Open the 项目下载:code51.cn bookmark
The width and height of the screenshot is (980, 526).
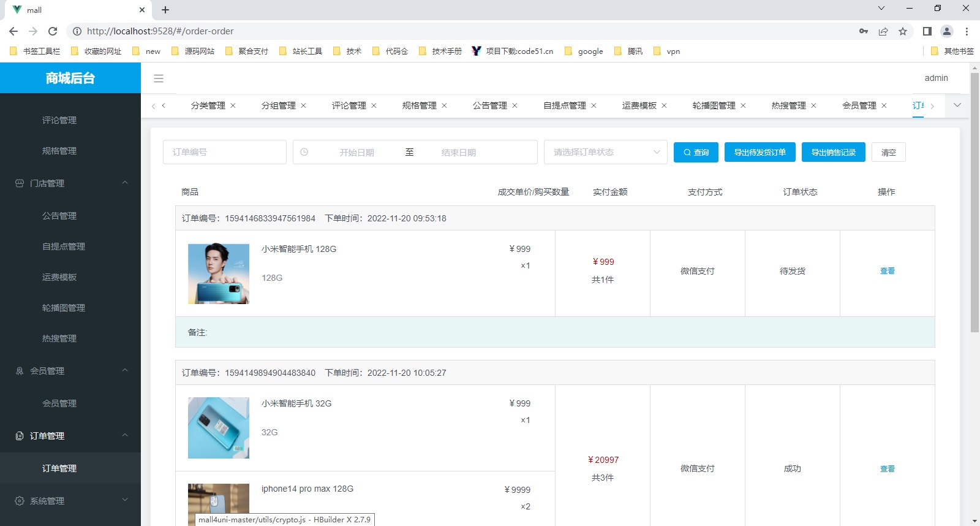pos(512,51)
